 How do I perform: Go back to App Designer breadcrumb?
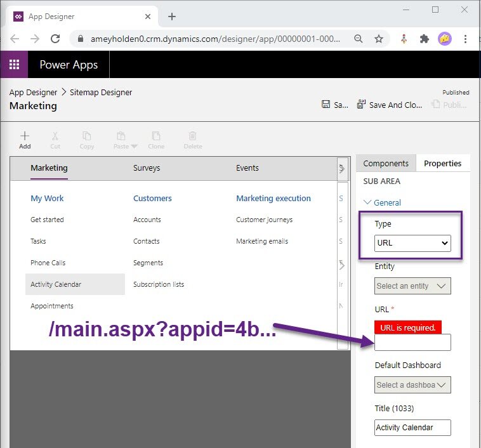33,93
